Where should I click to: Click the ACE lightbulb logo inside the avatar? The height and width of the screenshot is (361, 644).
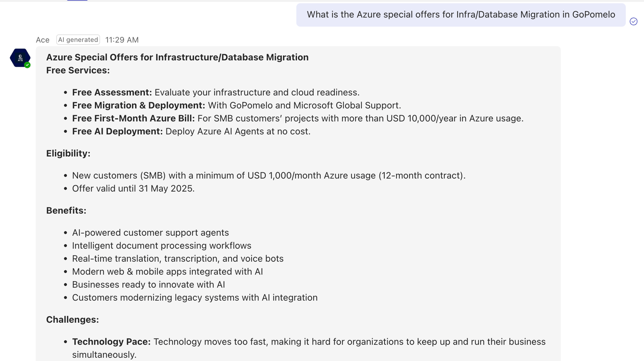coord(20,57)
